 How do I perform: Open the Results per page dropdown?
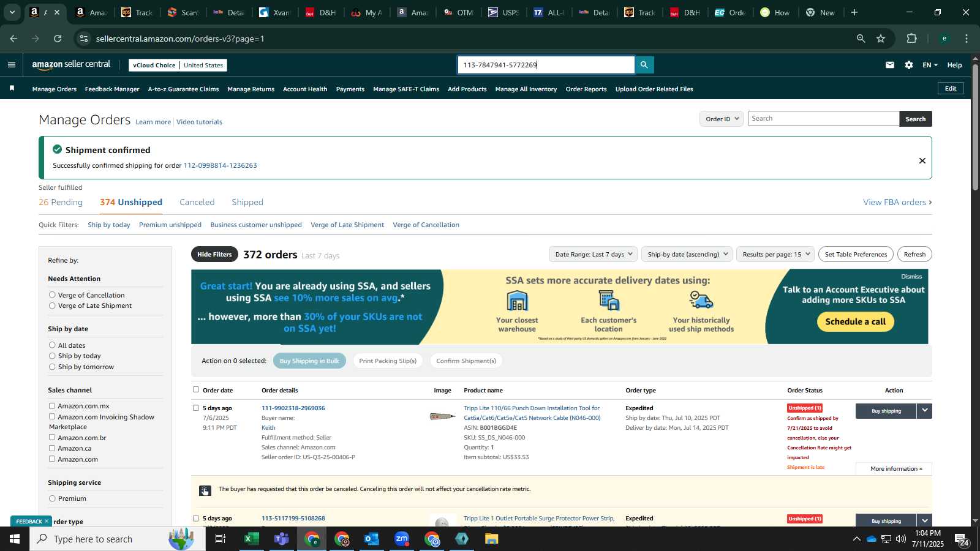(775, 254)
